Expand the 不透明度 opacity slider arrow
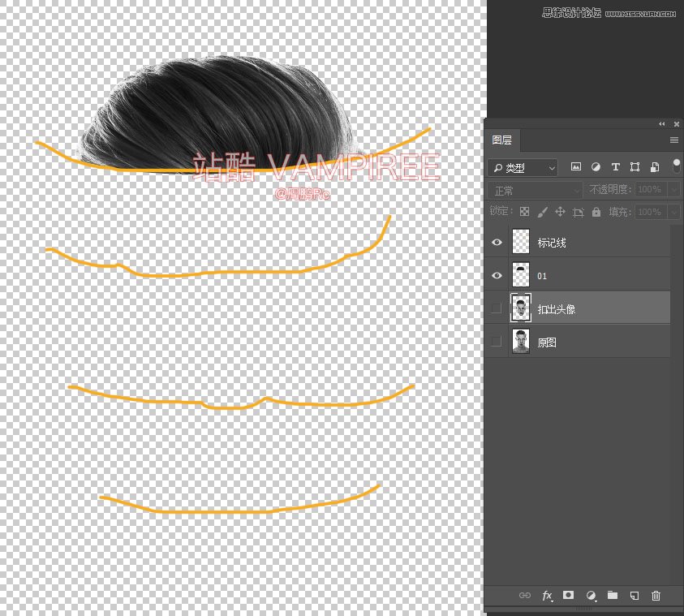Image resolution: width=684 pixels, height=616 pixels. [x=673, y=190]
